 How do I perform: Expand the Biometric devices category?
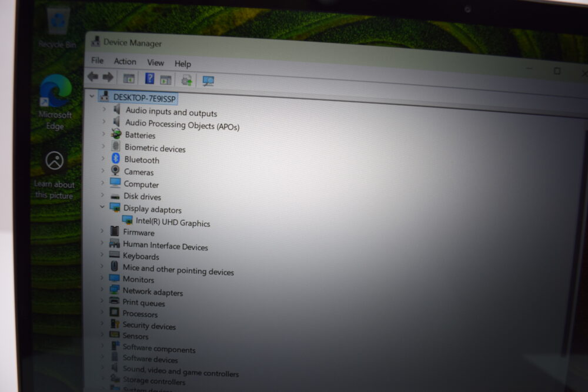click(x=103, y=146)
